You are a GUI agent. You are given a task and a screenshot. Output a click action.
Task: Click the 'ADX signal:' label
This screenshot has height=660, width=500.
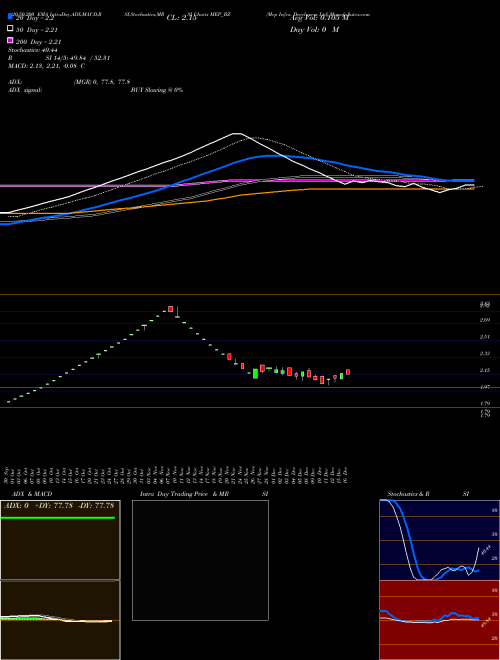[x=25, y=90]
